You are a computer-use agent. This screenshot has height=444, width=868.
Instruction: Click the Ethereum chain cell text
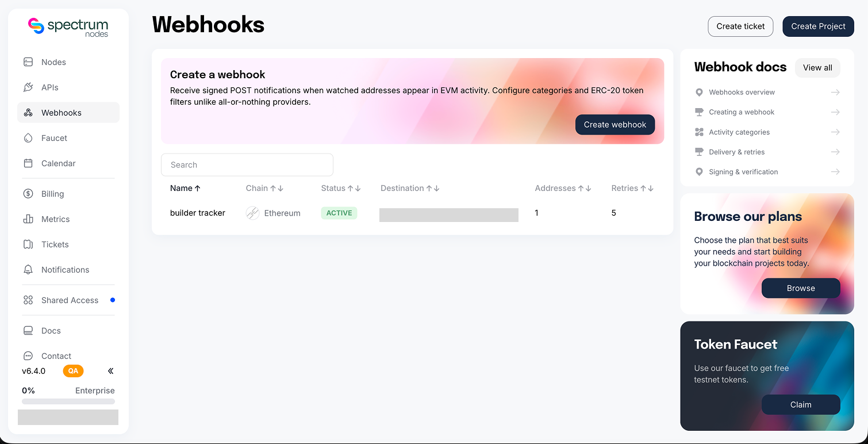click(x=282, y=213)
